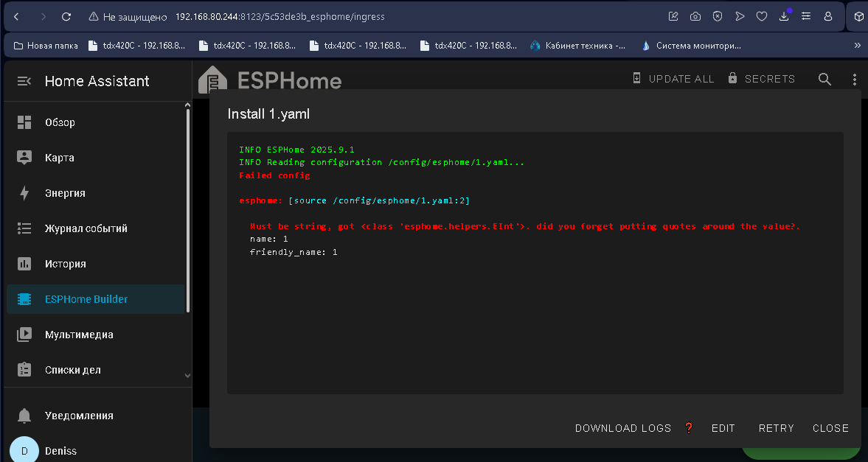Click the Уведомления bell icon
Image resolution: width=868 pixels, height=462 pixels.
[24, 416]
